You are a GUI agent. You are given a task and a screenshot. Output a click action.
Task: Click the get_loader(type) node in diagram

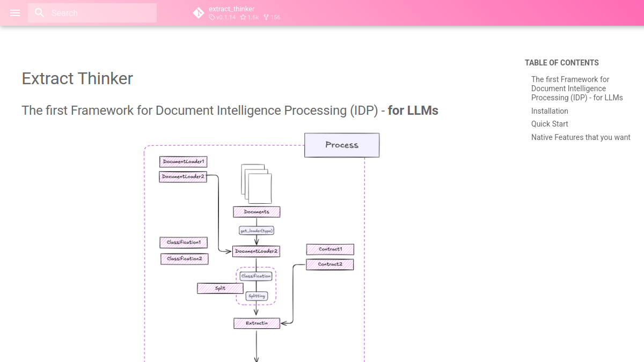[x=257, y=231]
